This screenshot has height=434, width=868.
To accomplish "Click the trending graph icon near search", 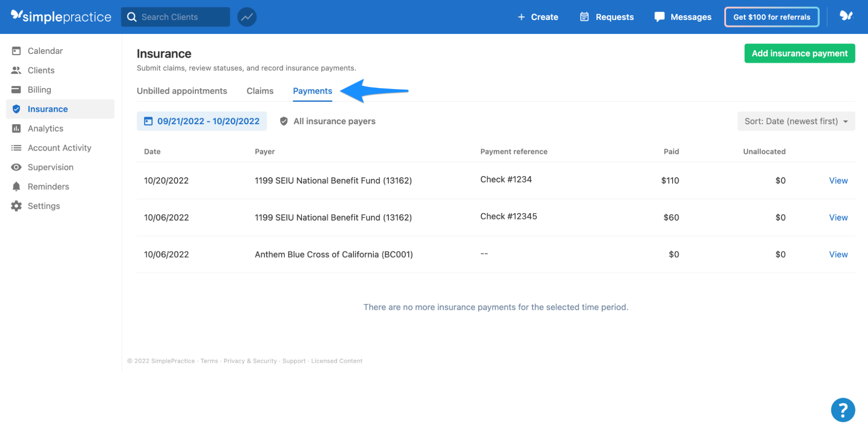I will pyautogui.click(x=247, y=17).
